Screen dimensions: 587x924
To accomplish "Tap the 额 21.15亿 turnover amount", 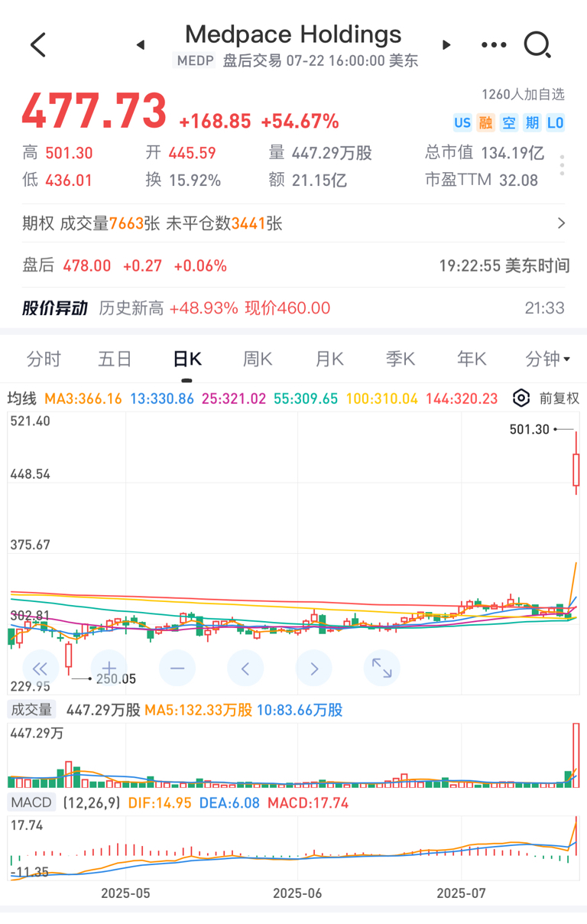I will [x=308, y=181].
